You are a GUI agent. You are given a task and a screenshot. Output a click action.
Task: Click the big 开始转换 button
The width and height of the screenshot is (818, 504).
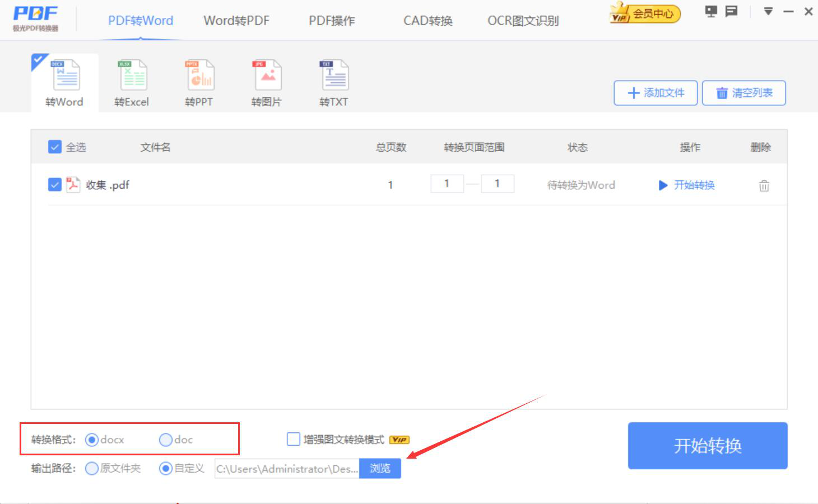coord(708,446)
